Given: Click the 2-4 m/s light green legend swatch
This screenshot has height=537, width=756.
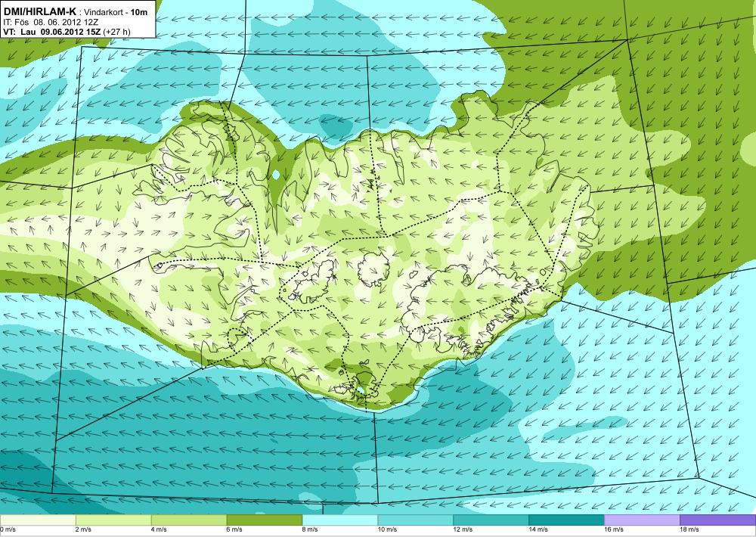Looking at the screenshot, I should coord(113,520).
